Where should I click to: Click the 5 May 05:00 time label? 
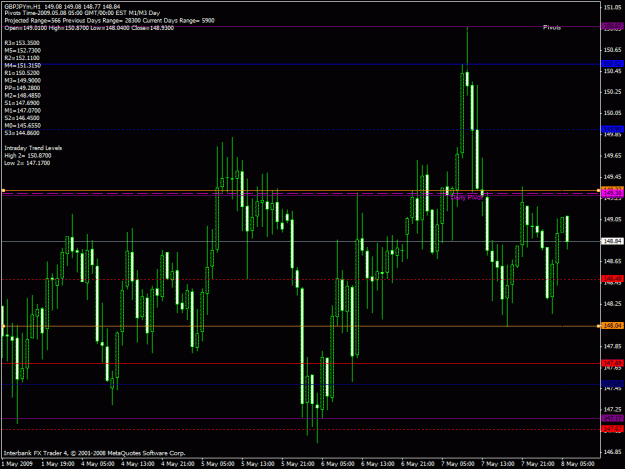(x=218, y=464)
